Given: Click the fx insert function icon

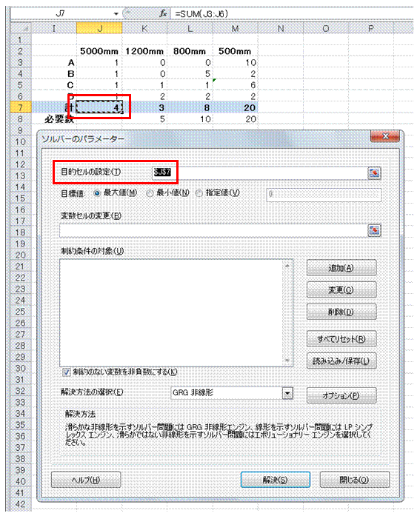Looking at the screenshot, I should click(x=163, y=13).
